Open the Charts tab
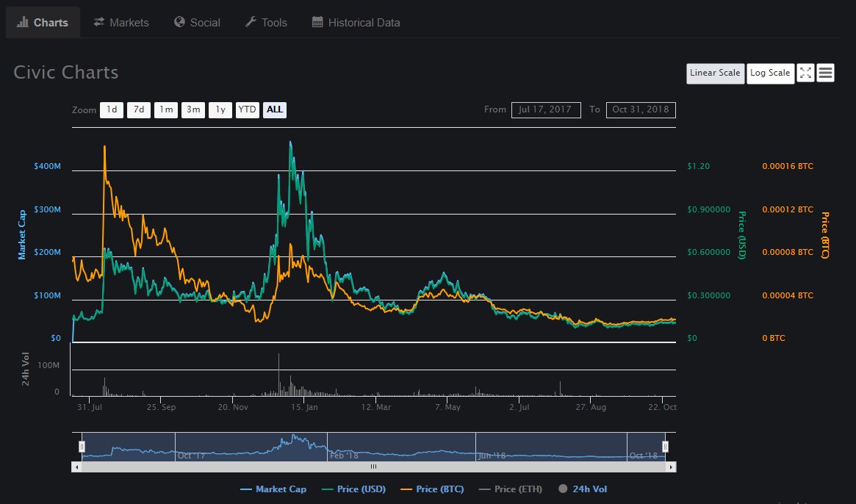This screenshot has height=504, width=856. pos(43,22)
